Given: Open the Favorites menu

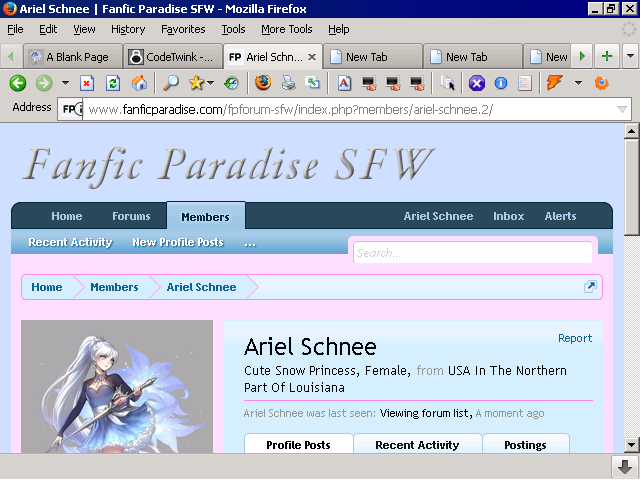Looking at the screenshot, I should (x=183, y=29).
